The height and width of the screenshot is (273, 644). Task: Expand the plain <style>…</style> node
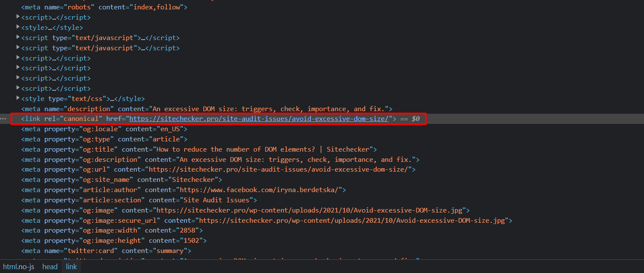click(18, 27)
